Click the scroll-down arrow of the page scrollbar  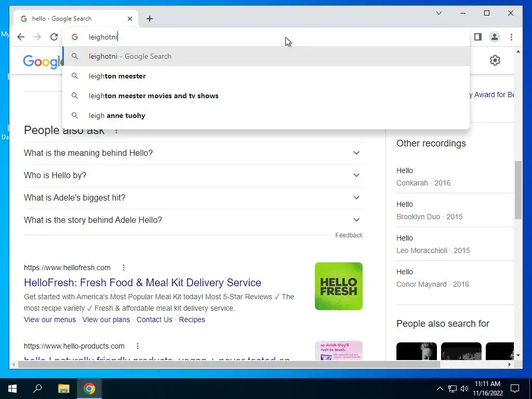(518, 355)
